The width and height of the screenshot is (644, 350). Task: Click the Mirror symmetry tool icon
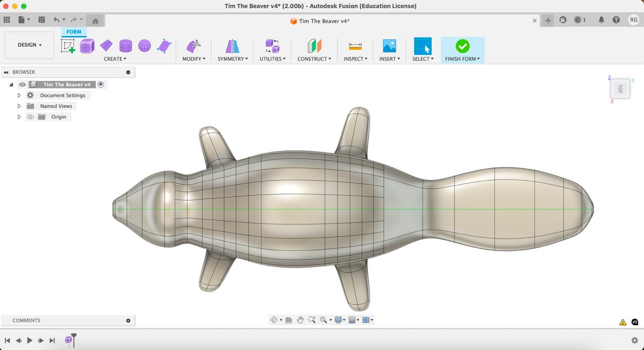pyautogui.click(x=232, y=46)
